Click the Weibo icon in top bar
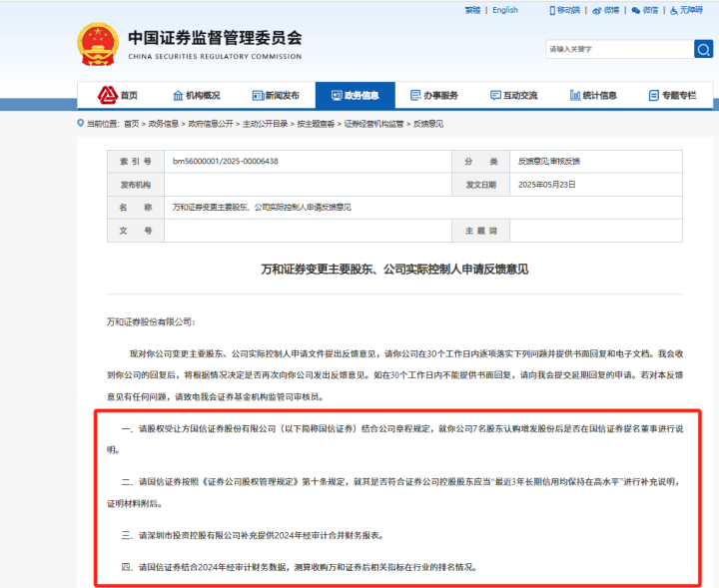719x588 pixels. pos(596,11)
